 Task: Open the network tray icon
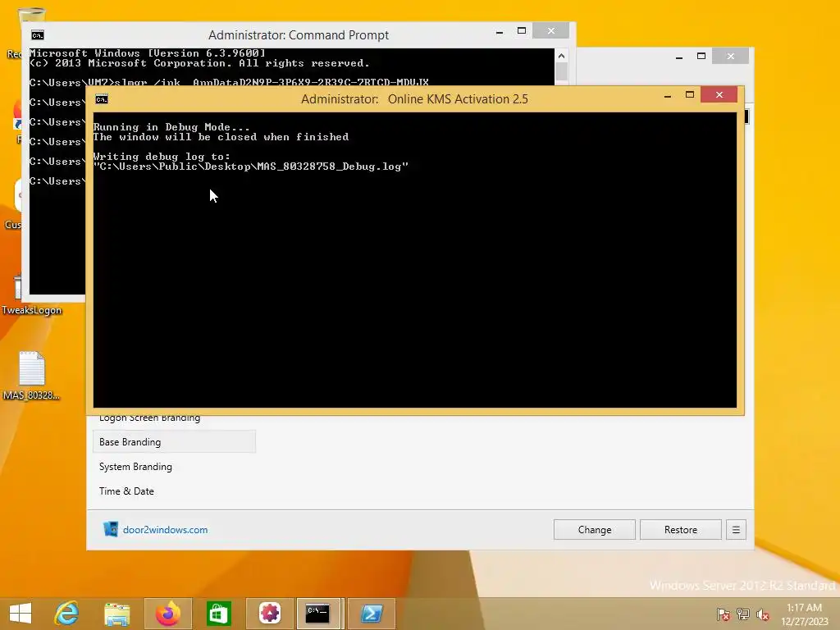click(743, 614)
